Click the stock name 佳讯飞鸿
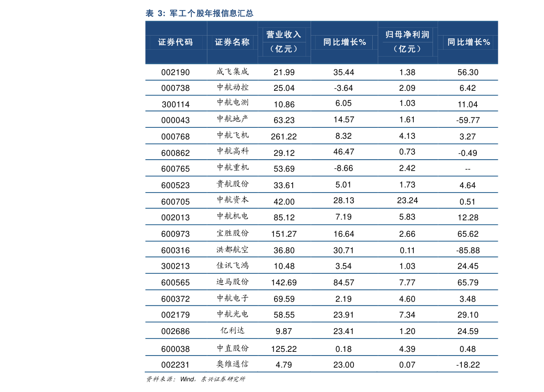The width and height of the screenshot is (544, 392). (x=232, y=266)
